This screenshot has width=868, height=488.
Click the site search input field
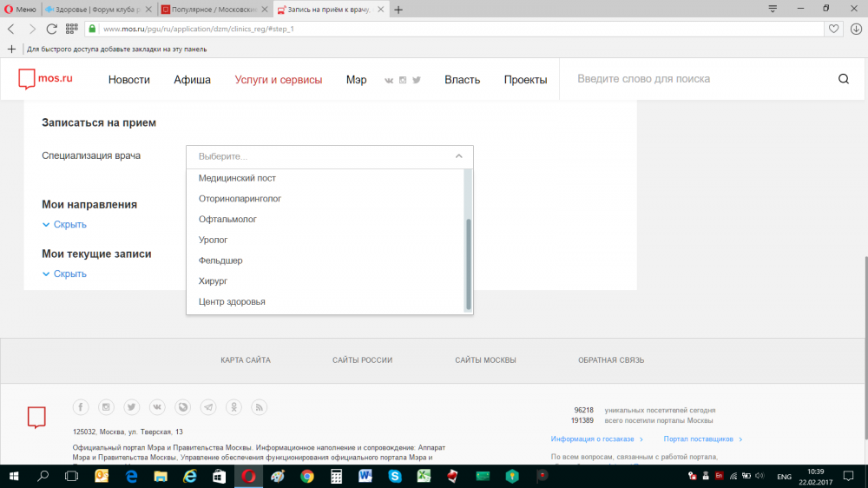[x=694, y=79]
